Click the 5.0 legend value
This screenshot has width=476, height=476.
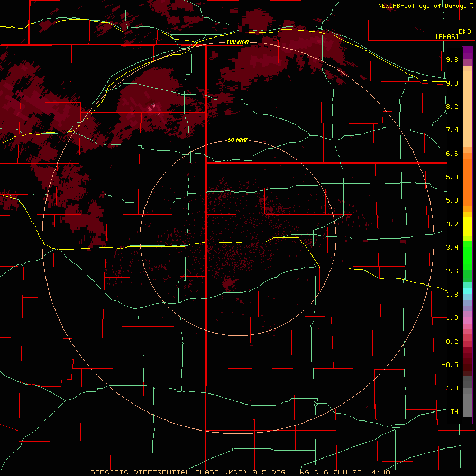click(x=452, y=200)
